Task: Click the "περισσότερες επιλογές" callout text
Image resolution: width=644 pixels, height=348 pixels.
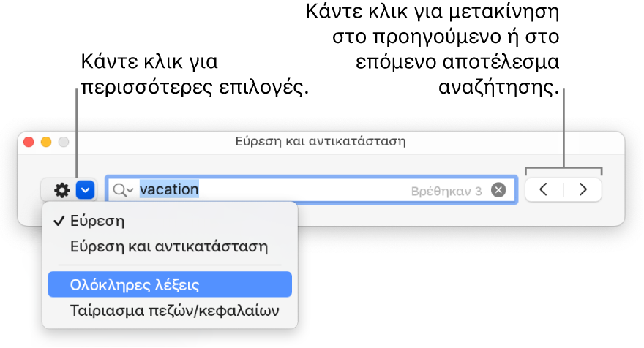Action: click(x=195, y=87)
